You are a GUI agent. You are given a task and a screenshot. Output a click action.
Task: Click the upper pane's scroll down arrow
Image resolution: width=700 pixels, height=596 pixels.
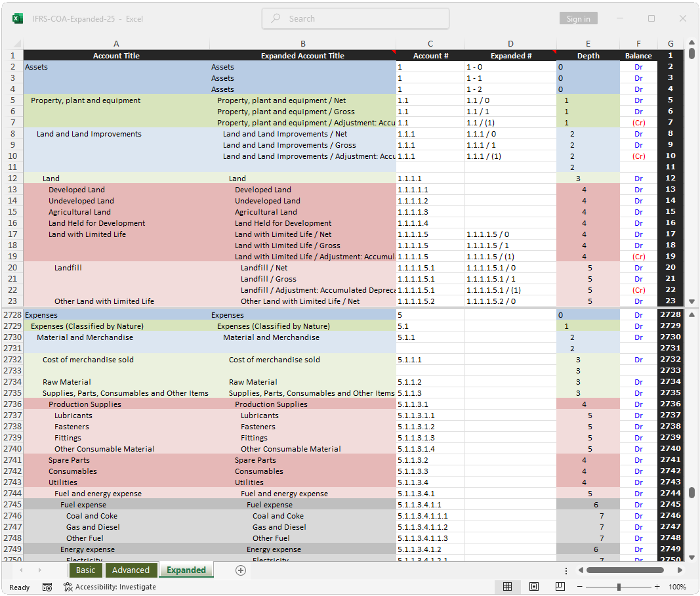coord(691,301)
